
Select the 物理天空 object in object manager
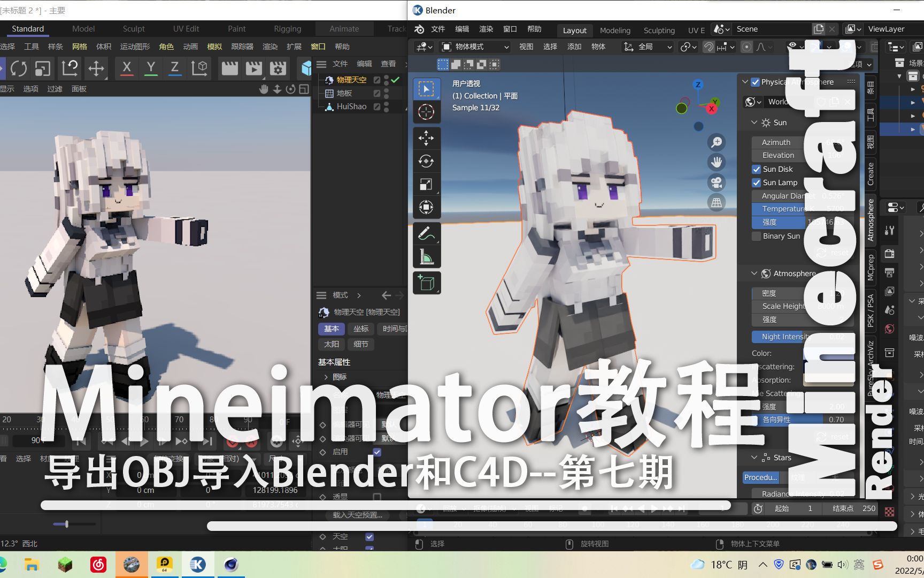[351, 80]
